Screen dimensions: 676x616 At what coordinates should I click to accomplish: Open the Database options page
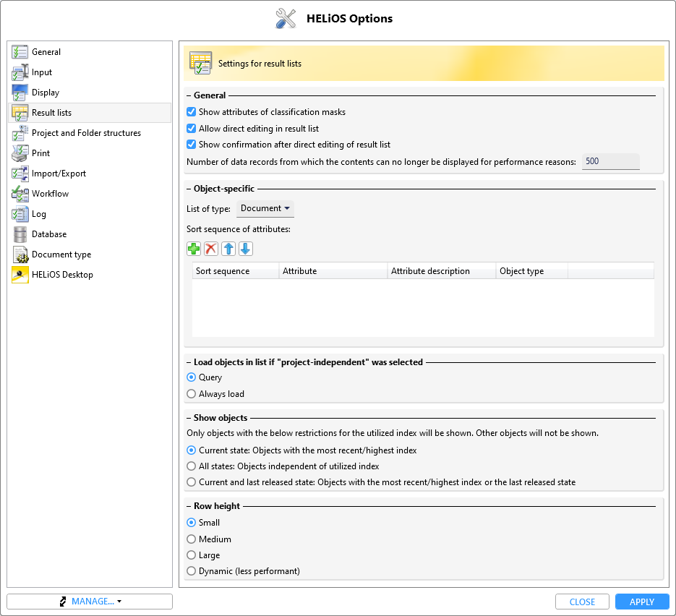click(x=90, y=234)
